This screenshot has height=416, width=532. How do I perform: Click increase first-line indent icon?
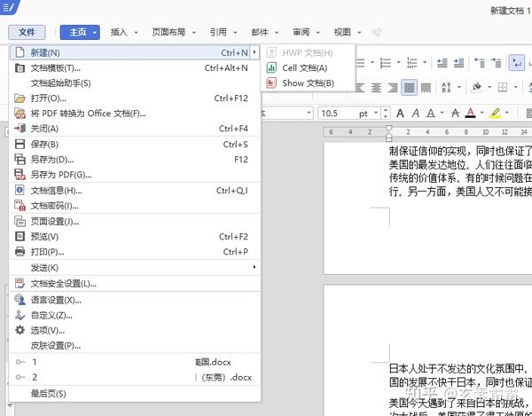click(x=496, y=63)
